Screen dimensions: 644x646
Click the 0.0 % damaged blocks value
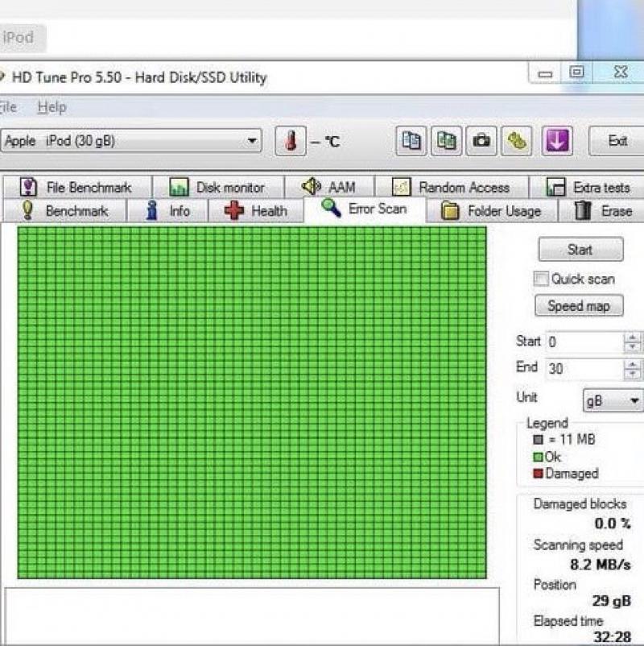click(613, 524)
